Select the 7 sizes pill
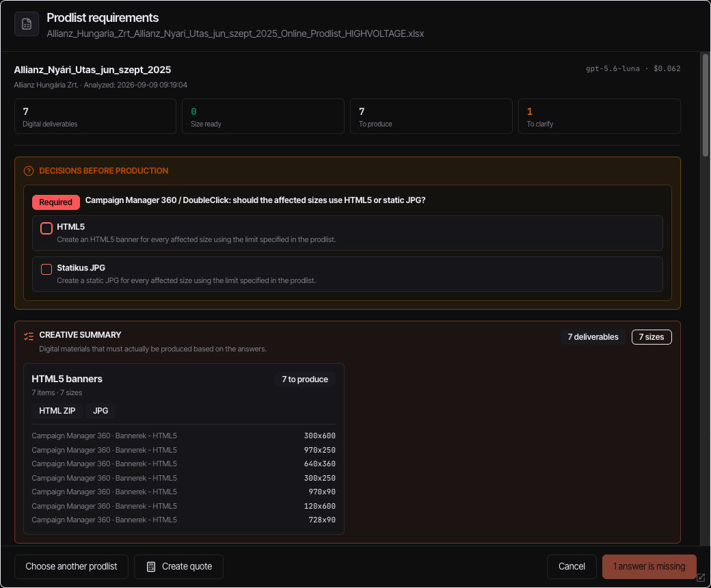 pyautogui.click(x=651, y=337)
